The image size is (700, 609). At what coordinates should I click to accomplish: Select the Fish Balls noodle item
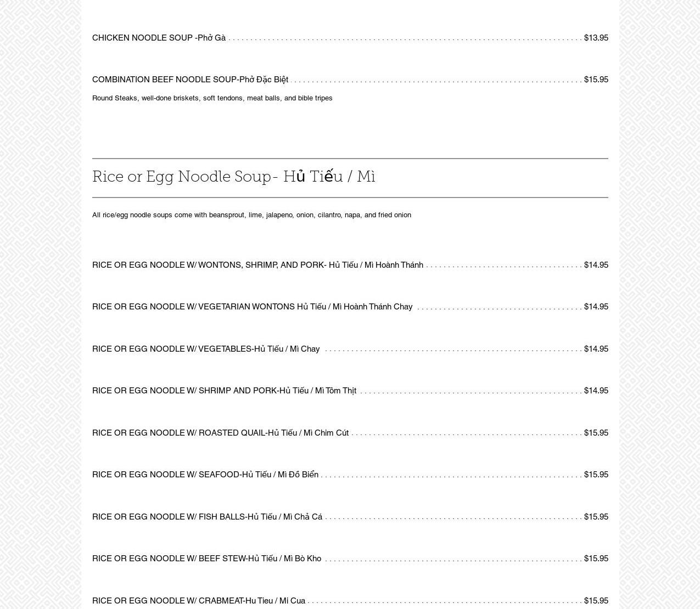click(x=207, y=517)
